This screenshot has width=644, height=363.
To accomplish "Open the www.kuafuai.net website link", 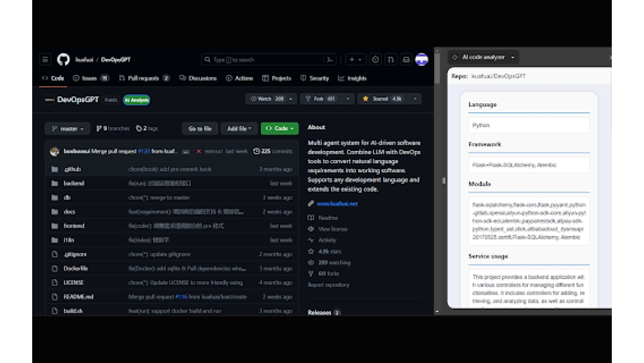I will pyautogui.click(x=337, y=204).
